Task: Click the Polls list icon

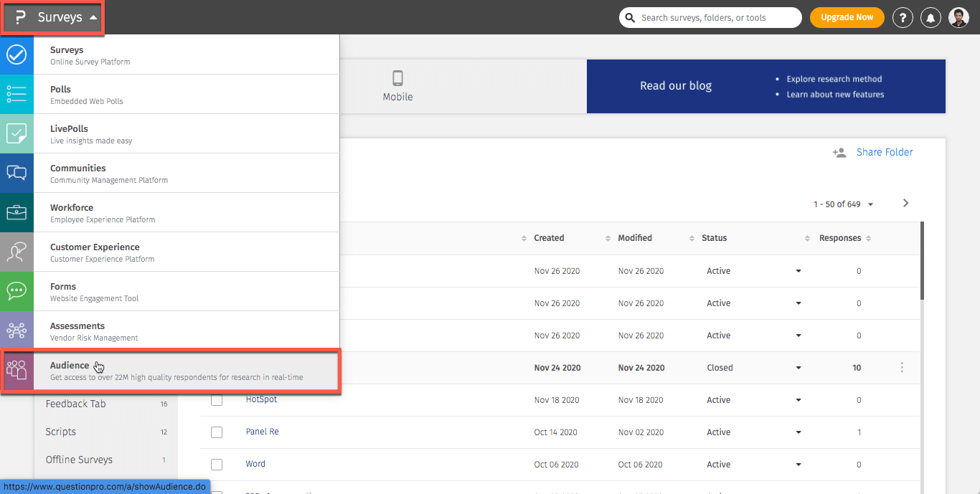Action: click(17, 94)
